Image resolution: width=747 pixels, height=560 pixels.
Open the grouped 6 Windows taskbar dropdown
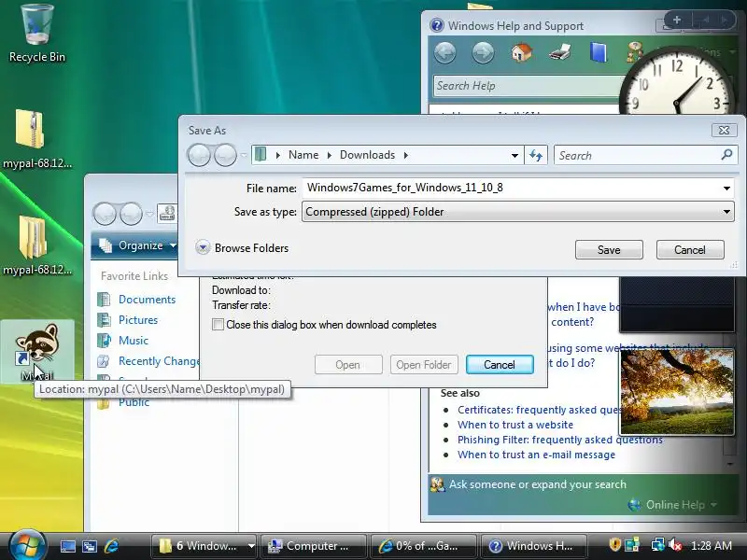tap(250, 546)
